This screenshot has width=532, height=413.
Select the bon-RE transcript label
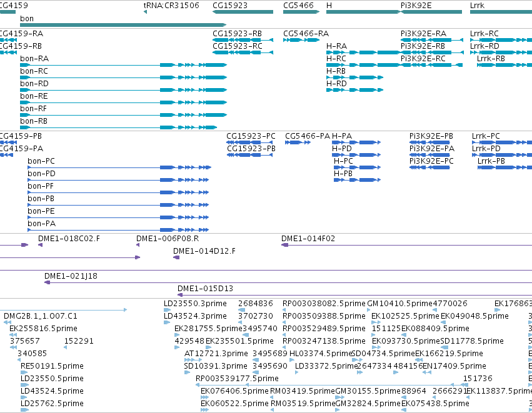[34, 96]
